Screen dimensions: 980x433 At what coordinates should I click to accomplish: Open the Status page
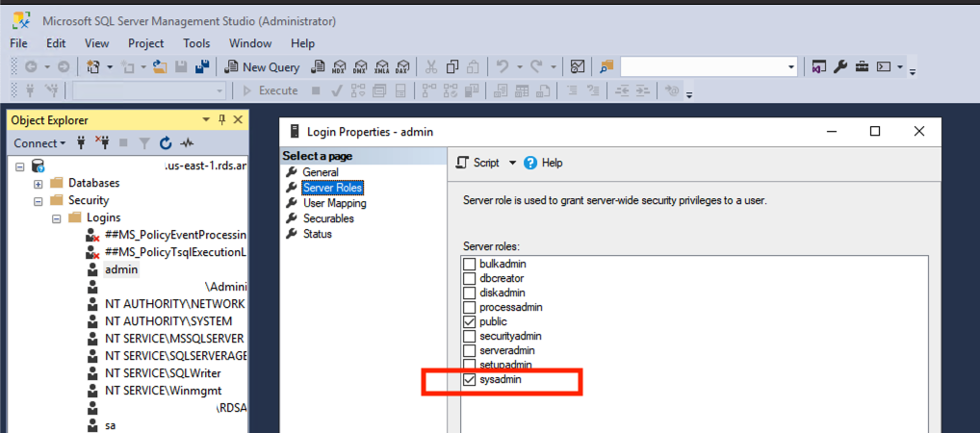(x=318, y=234)
